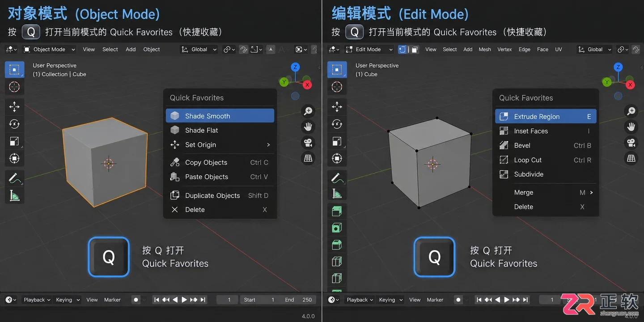Image resolution: width=644 pixels, height=322 pixels.
Task: Choose Extrude Region in Quick Favorites
Action: [546, 116]
